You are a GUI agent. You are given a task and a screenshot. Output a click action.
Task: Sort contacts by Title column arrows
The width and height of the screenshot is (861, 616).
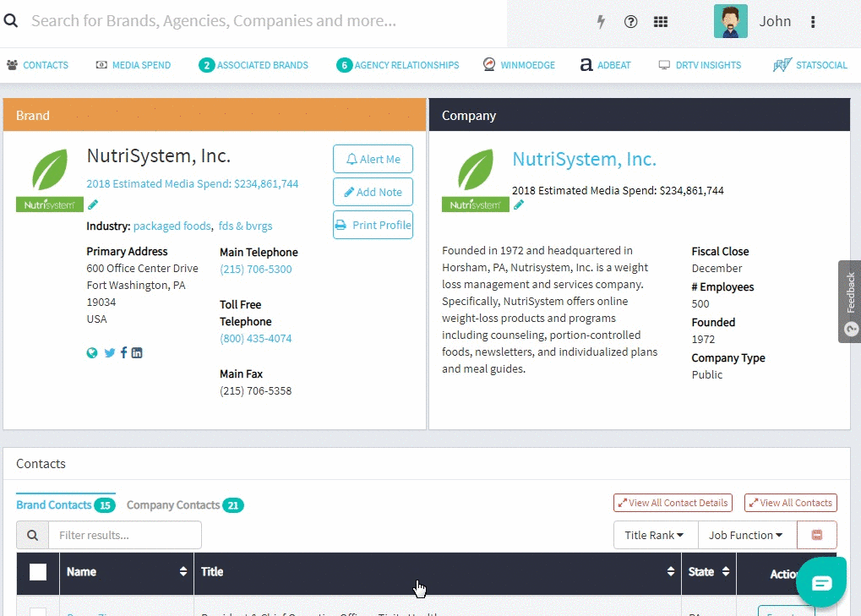pos(670,571)
